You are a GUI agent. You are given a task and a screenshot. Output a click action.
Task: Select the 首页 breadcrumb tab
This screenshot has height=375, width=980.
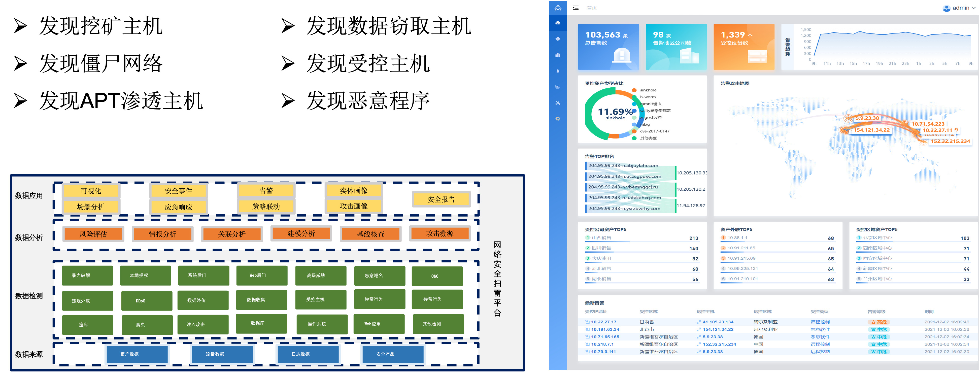pyautogui.click(x=592, y=8)
